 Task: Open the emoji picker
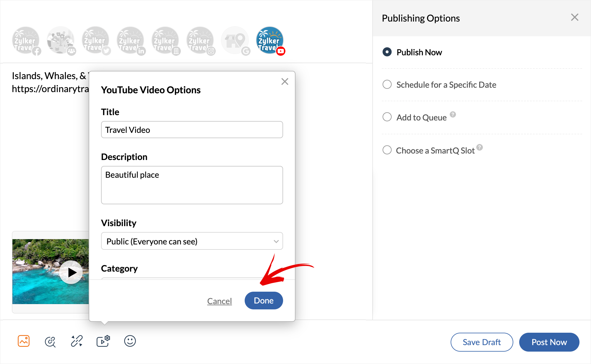tap(130, 341)
